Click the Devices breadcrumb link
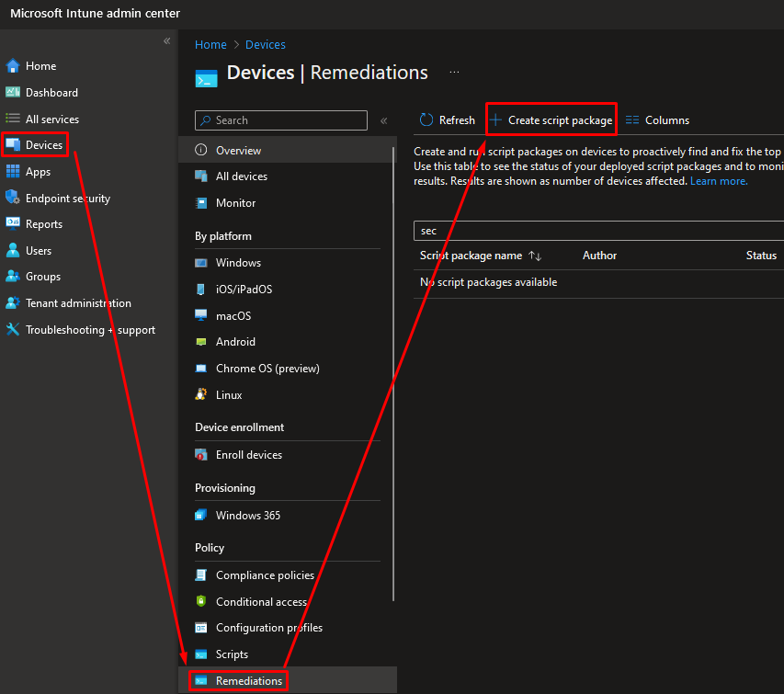The width and height of the screenshot is (784, 694). [x=265, y=44]
